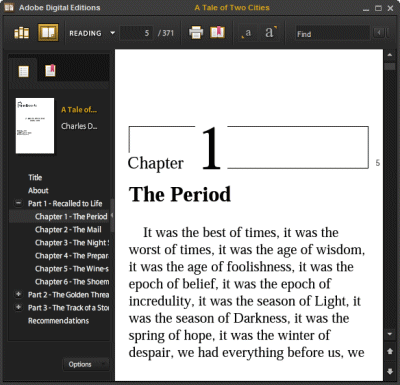
Task: Select Part 3 - The Track of a Sto entry
Action: point(68,308)
